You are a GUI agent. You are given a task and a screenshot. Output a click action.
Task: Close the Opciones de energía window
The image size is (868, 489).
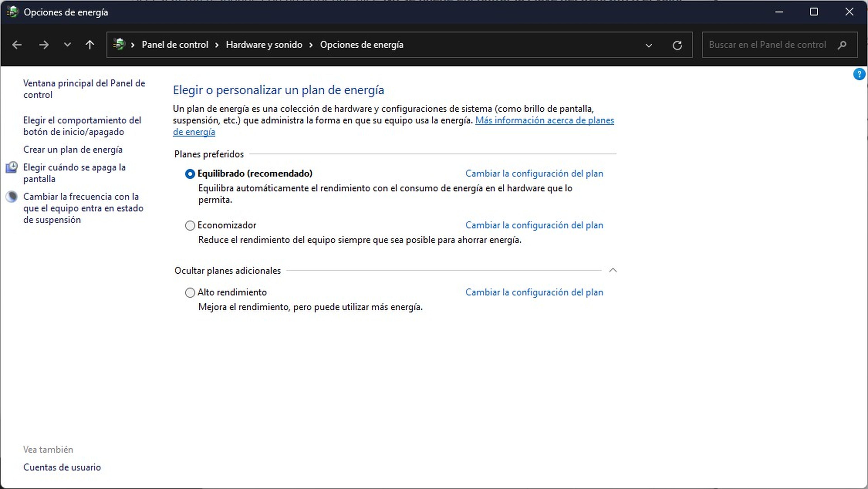tap(849, 12)
